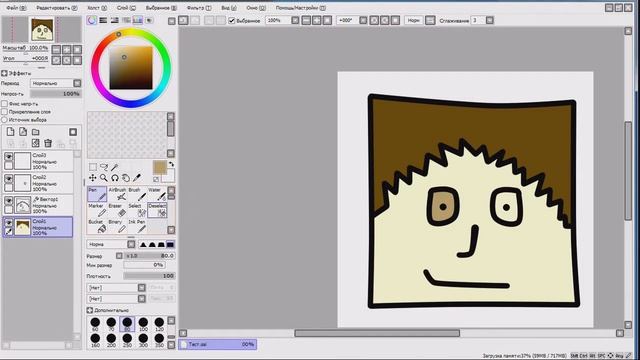640x360 pixels.
Task: Hide layer Слой3 via eye icon
Action: tap(8, 157)
